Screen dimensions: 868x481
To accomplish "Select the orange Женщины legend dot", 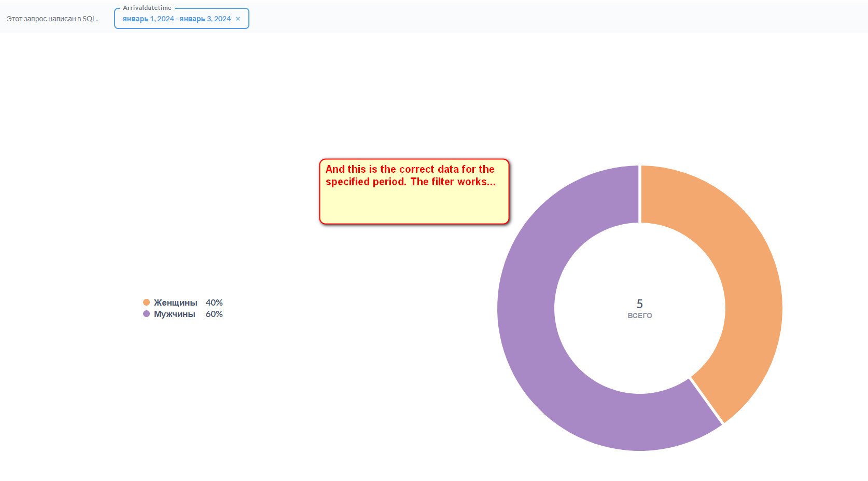I will [146, 302].
